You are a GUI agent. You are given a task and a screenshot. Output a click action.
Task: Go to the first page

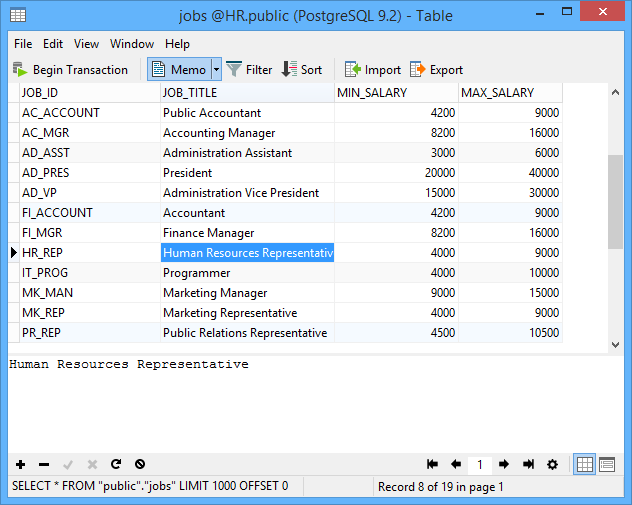[x=432, y=464]
